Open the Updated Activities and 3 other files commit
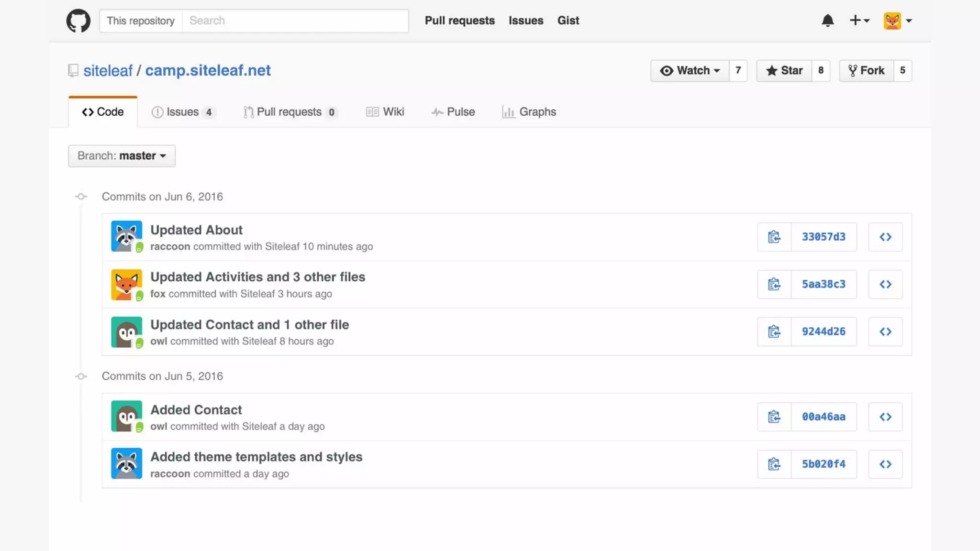The height and width of the screenshot is (551, 980). [x=257, y=277]
